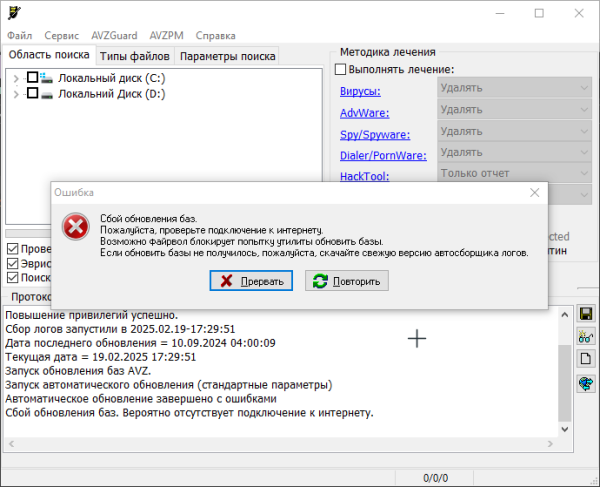Click the AVZ application icon in title bar
This screenshot has height=487, width=600.
pos(15,13)
